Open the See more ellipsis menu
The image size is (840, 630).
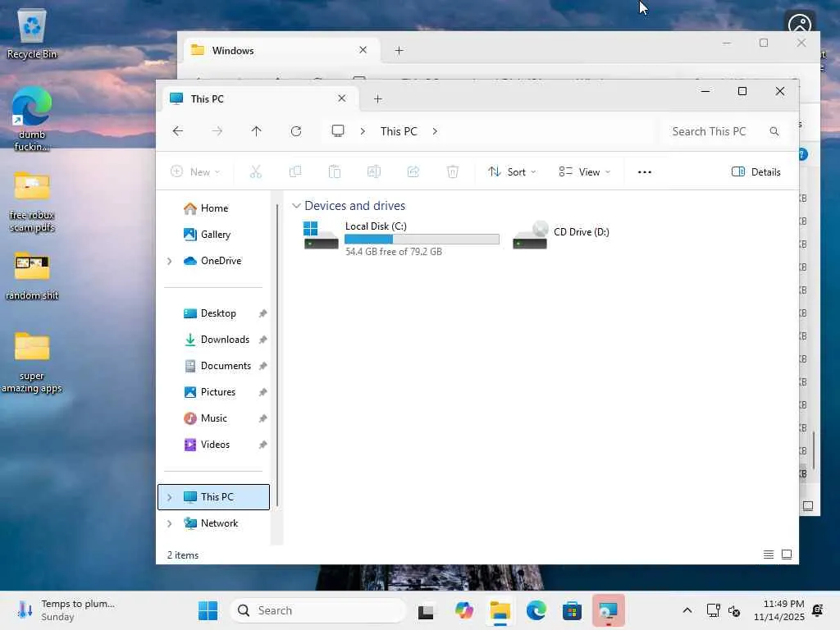[645, 172]
